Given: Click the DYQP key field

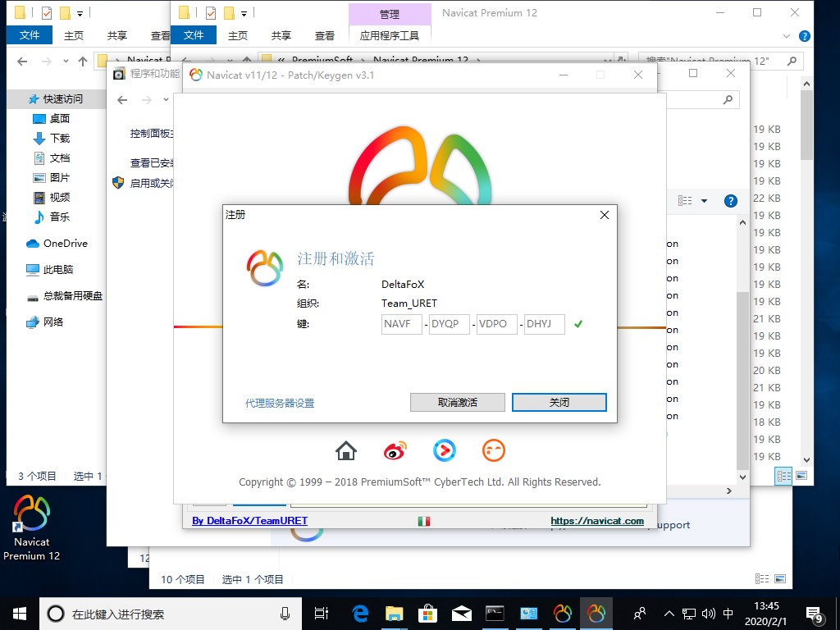Looking at the screenshot, I should [x=450, y=324].
